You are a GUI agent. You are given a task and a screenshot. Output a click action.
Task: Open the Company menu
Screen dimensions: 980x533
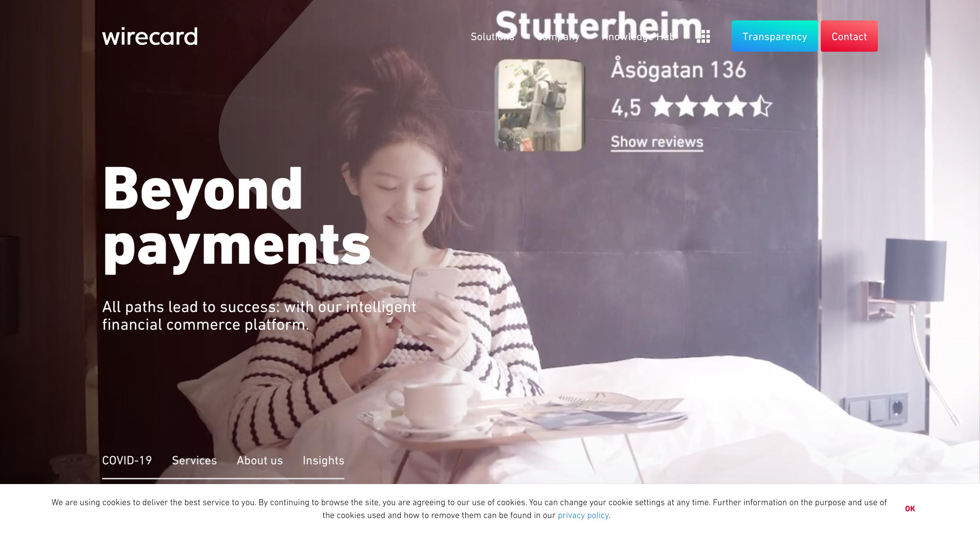(x=558, y=36)
